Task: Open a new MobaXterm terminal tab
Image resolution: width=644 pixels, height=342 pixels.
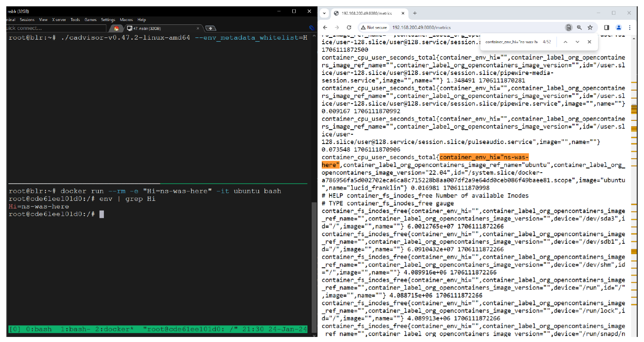Action: tap(210, 28)
